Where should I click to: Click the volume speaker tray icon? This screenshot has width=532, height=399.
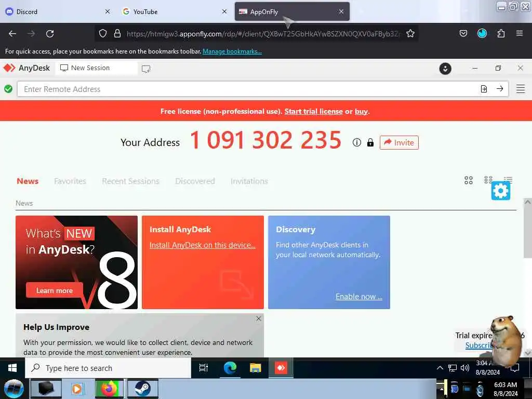pyautogui.click(x=465, y=368)
